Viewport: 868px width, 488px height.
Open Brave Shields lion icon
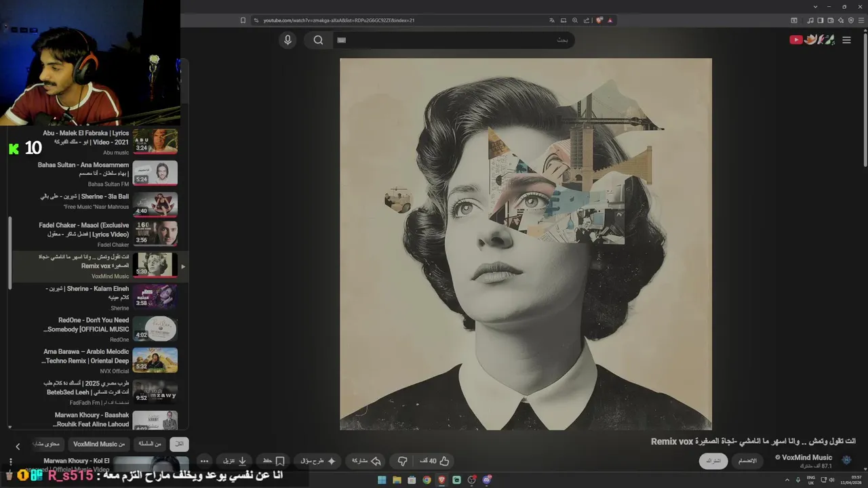click(599, 20)
